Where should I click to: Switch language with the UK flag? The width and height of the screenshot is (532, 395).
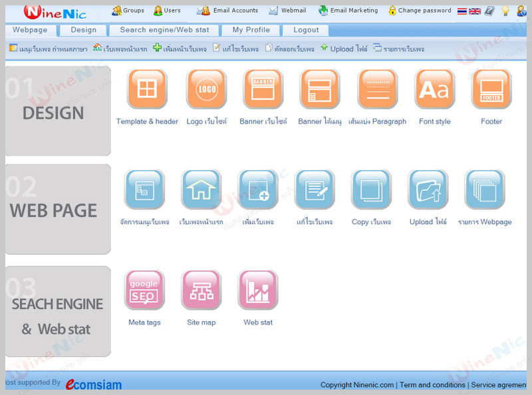475,11
